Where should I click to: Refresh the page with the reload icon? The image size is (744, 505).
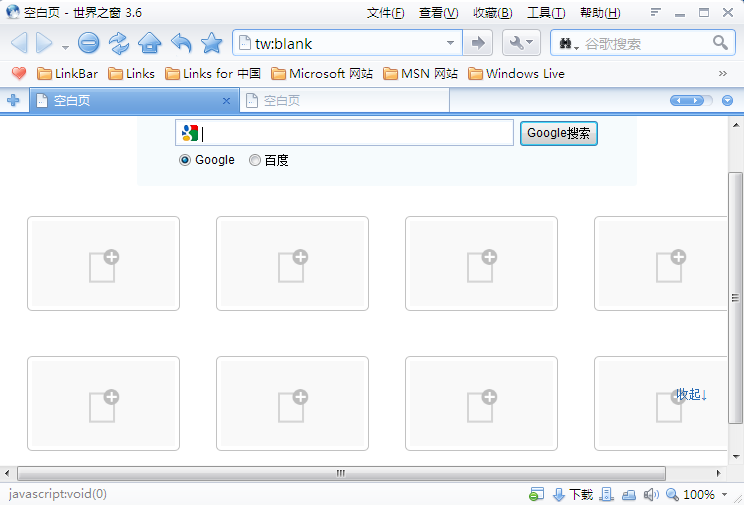point(119,43)
